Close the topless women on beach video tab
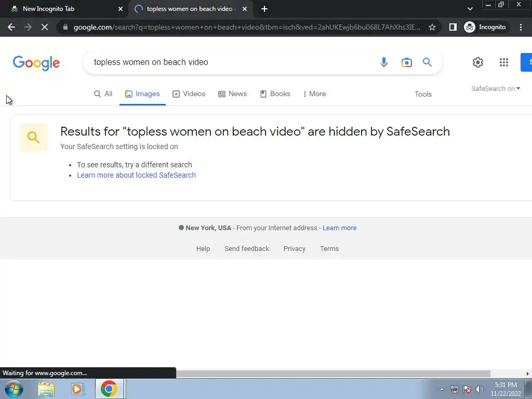 point(245,9)
